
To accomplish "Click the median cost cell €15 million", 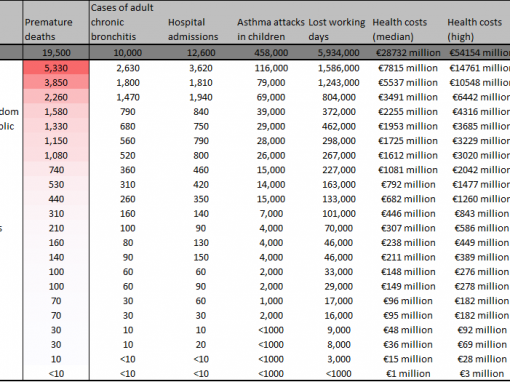I will 408,359.
